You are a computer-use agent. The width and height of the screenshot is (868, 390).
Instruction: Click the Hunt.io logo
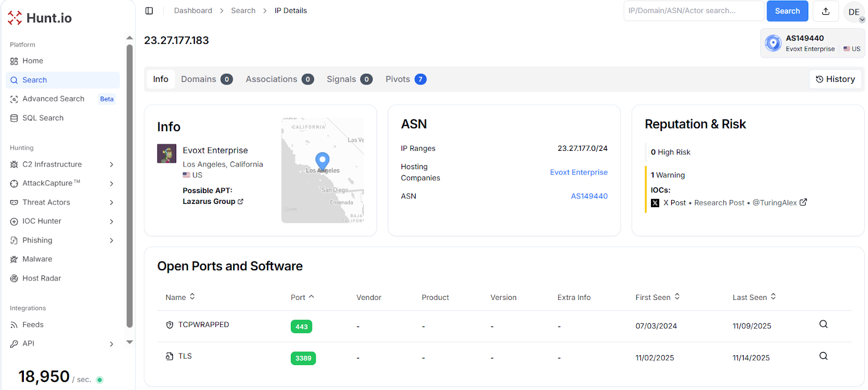pyautogui.click(x=40, y=18)
